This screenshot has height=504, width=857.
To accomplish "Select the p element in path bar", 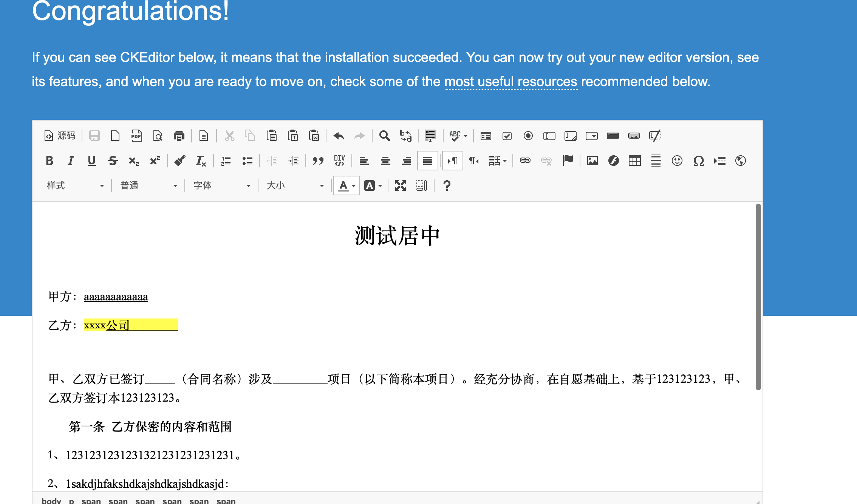I will tap(71, 501).
